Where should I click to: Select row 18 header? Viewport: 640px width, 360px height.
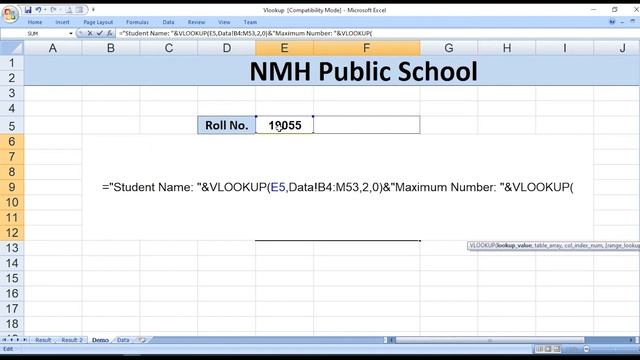12,324
